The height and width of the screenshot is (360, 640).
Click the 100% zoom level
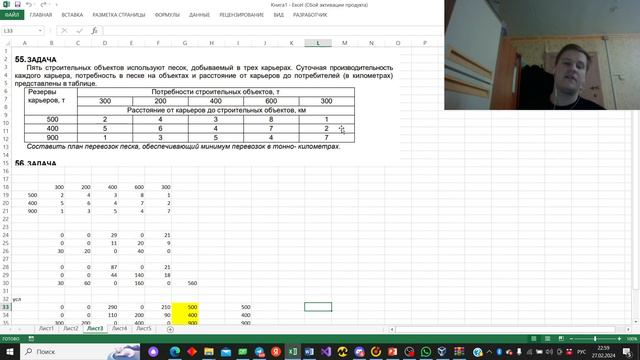click(x=631, y=339)
